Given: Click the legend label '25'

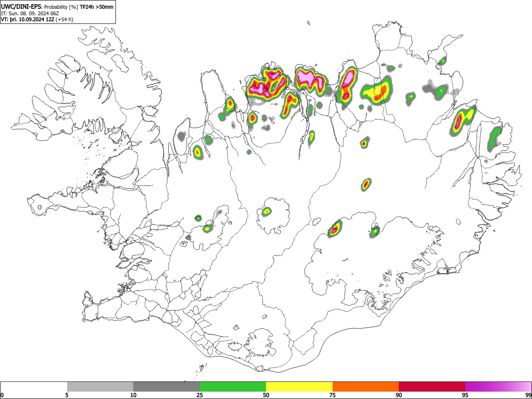Looking at the screenshot, I should pyautogui.click(x=200, y=395).
